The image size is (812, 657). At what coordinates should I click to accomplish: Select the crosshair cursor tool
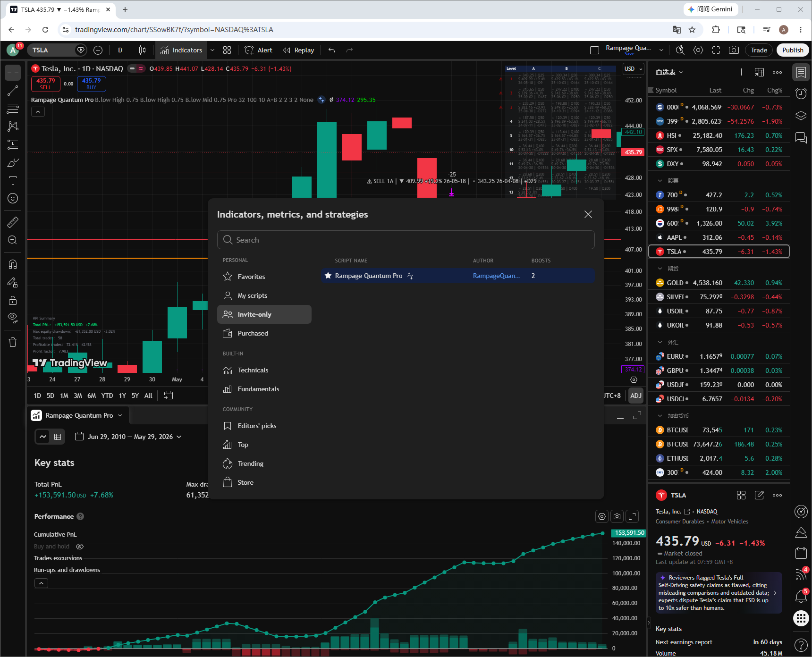point(13,73)
